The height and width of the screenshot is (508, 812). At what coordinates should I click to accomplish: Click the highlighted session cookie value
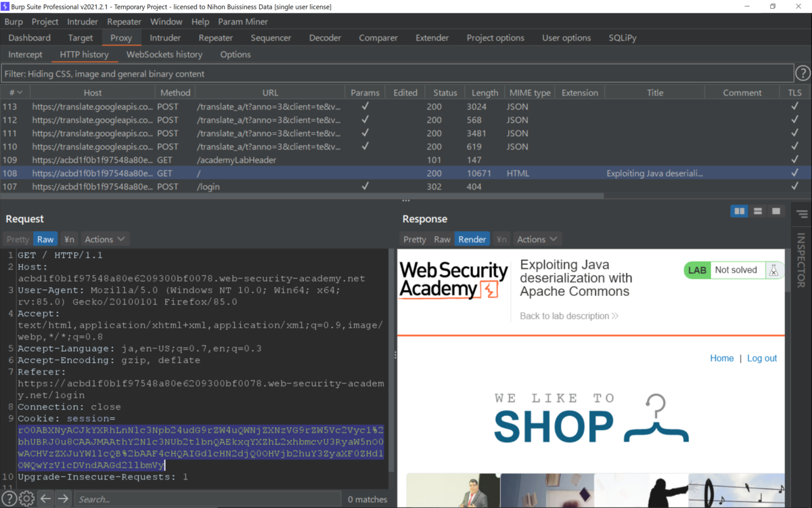[200, 448]
